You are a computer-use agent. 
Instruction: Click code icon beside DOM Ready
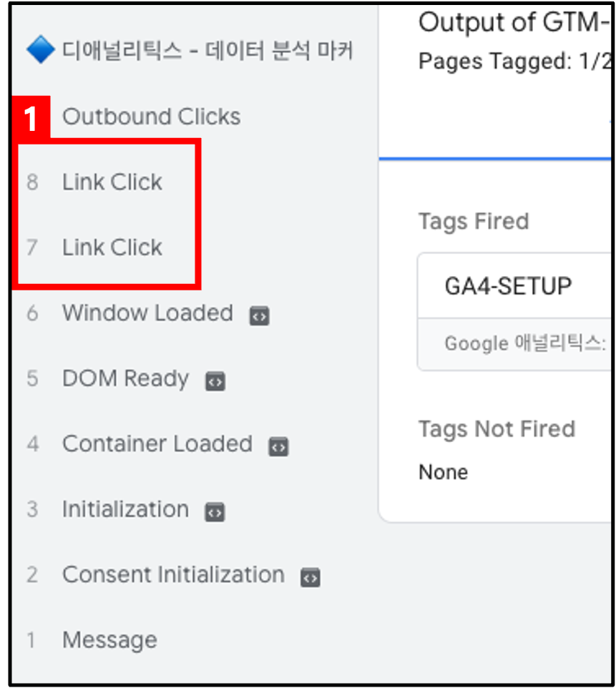pyautogui.click(x=215, y=381)
